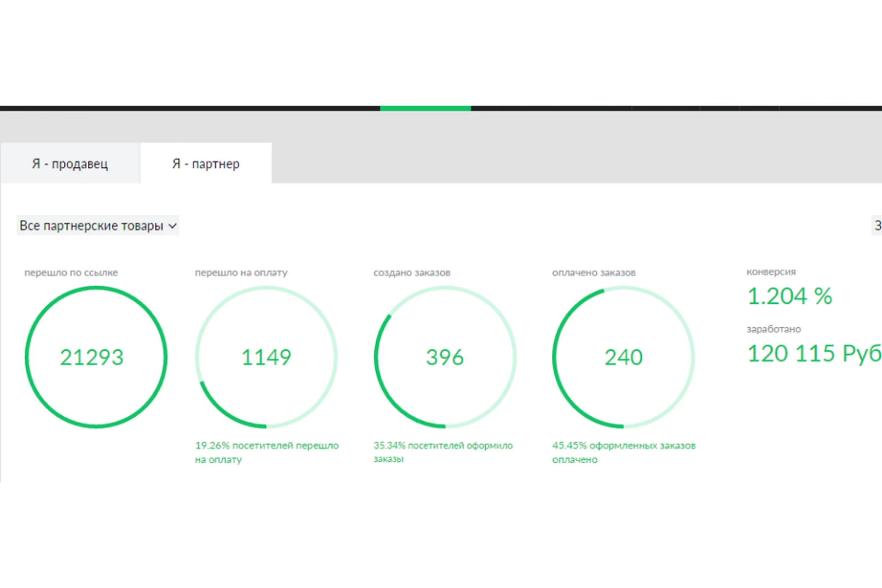Click the "45.45% оформленных заказов оплачено" caption

[623, 452]
